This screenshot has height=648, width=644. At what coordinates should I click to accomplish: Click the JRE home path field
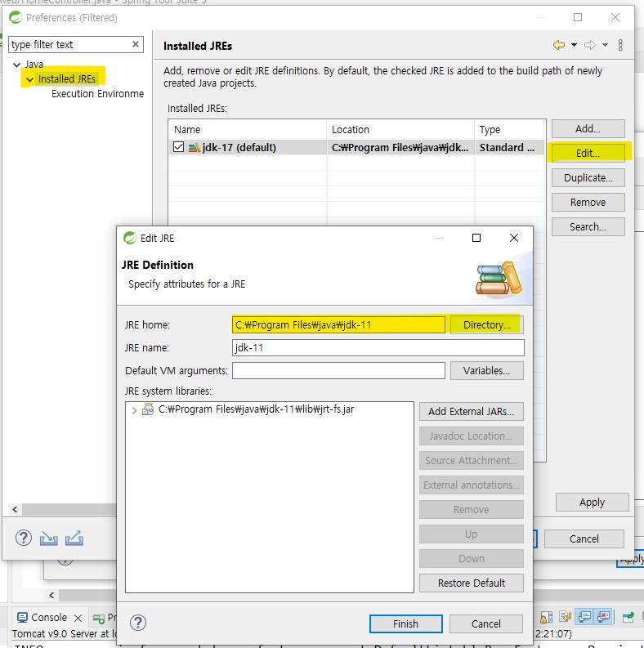[x=338, y=325]
